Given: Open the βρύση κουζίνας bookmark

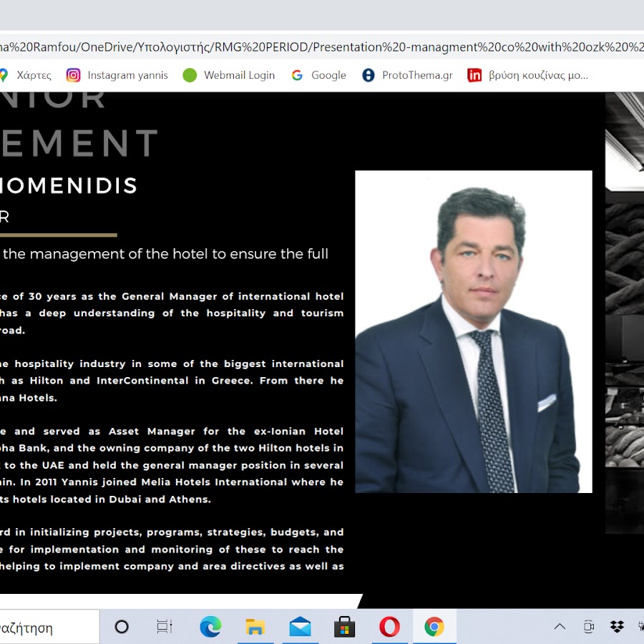Looking at the screenshot, I should pyautogui.click(x=528, y=75).
